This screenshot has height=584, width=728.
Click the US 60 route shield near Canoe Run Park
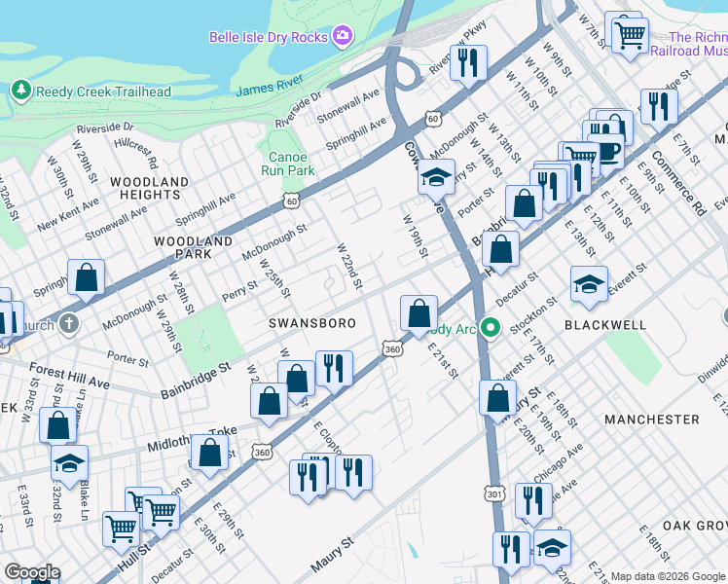point(292,201)
